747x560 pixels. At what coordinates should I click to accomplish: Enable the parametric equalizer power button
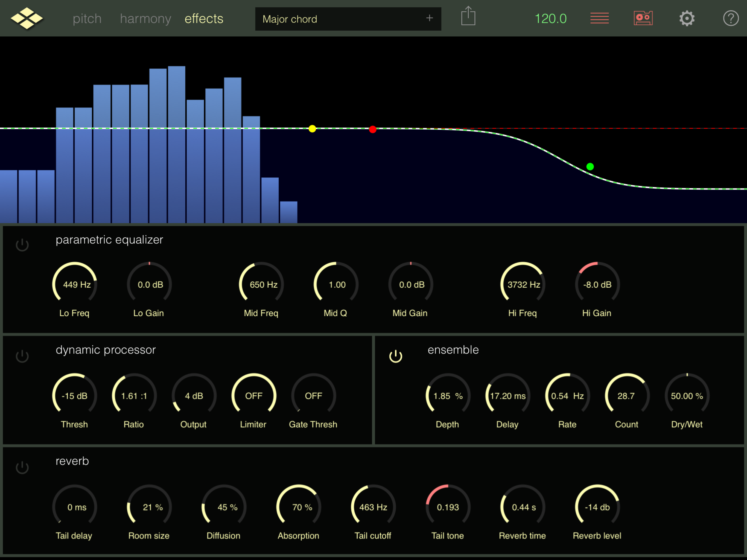coord(22,245)
